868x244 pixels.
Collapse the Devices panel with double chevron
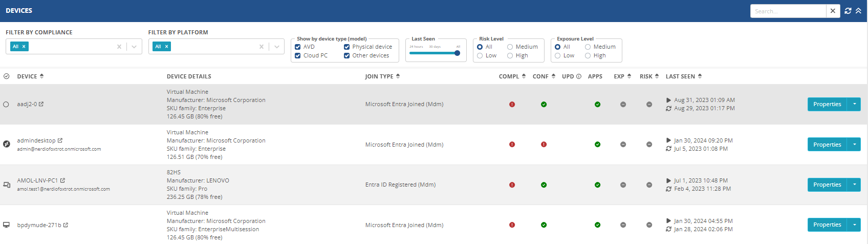(x=858, y=11)
